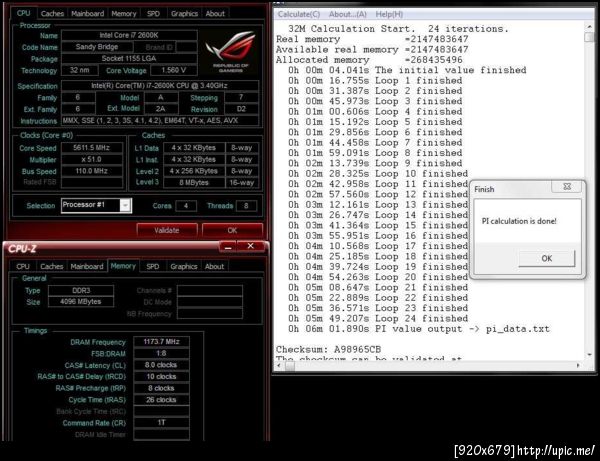Close the Finish dialog with X
Viewport: 600px width, 461px height.
(x=567, y=187)
